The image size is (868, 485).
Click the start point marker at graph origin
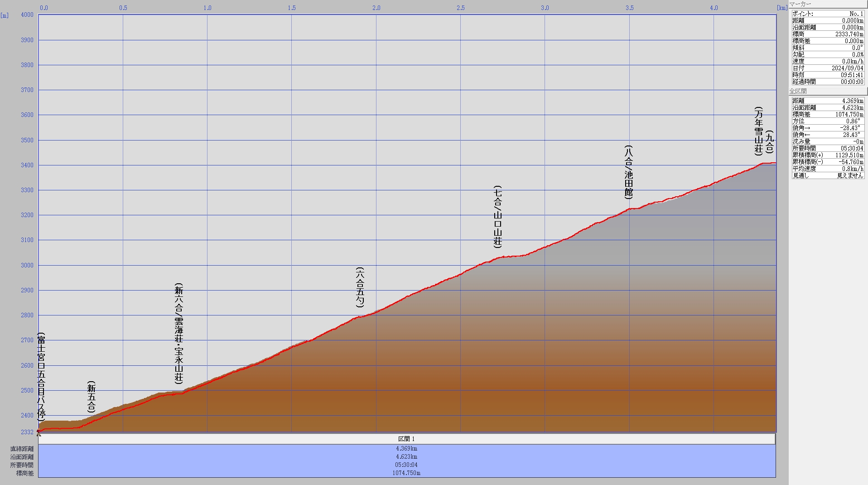[39, 432]
